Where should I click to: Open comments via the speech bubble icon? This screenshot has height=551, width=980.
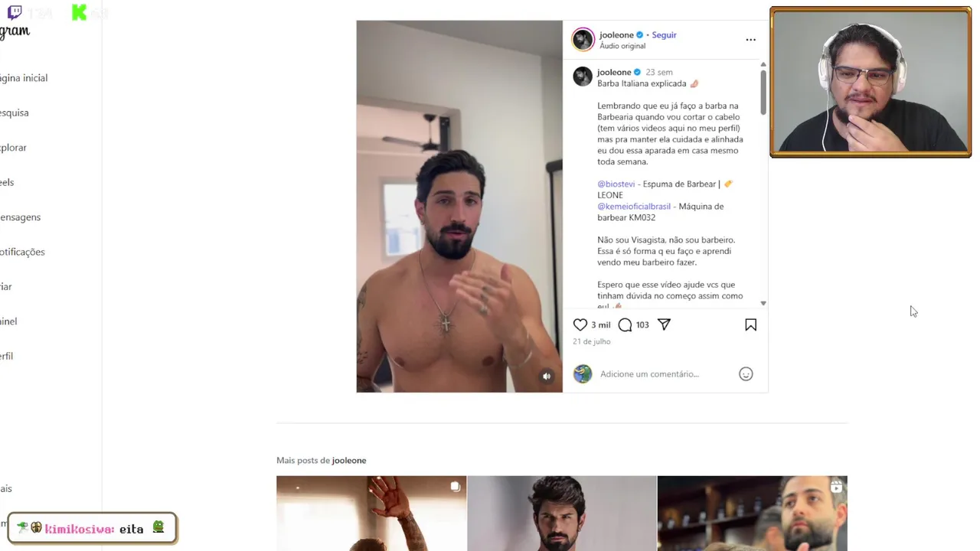(x=625, y=324)
